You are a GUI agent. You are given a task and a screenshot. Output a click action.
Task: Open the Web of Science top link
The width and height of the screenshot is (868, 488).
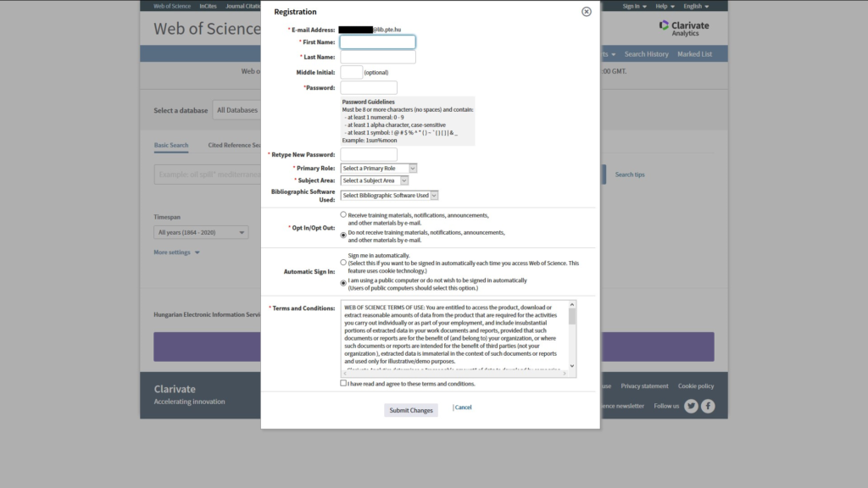coord(171,6)
